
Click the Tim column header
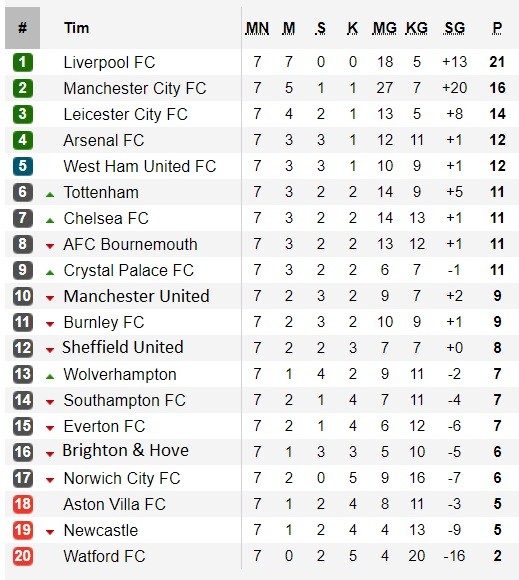[x=77, y=28]
